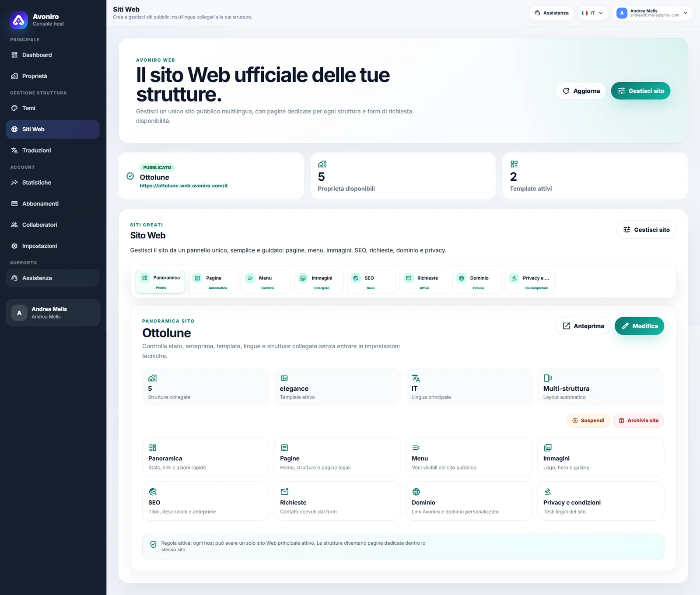Click the Privacy e condizioni gavel icon
700x595 pixels.
point(548,492)
